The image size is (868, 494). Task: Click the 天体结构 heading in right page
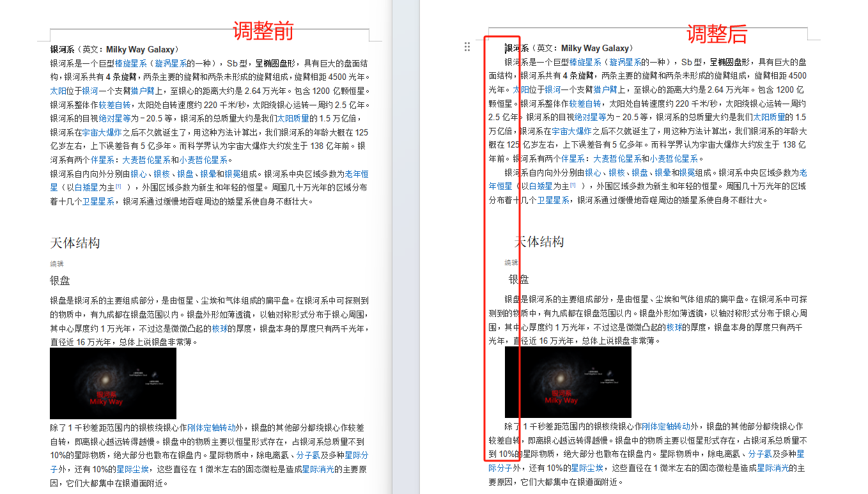coord(539,242)
